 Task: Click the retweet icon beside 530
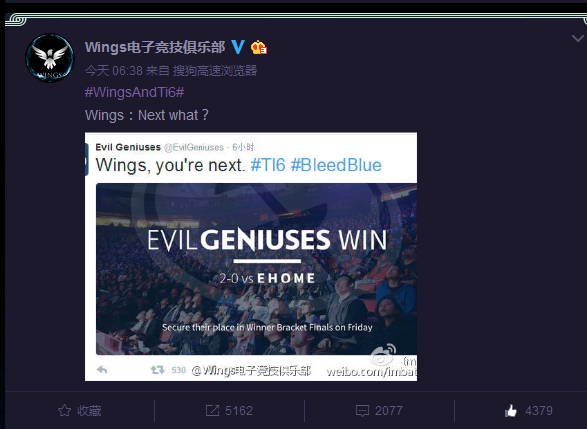(158, 370)
